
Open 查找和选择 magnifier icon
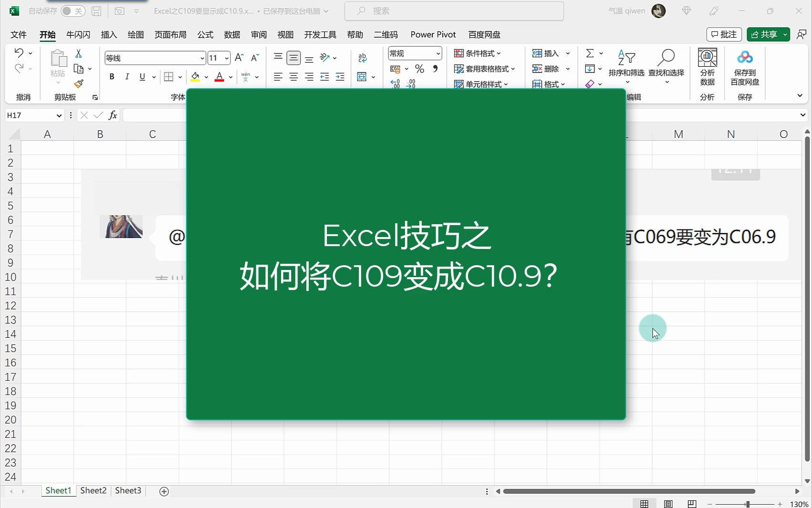click(x=666, y=57)
